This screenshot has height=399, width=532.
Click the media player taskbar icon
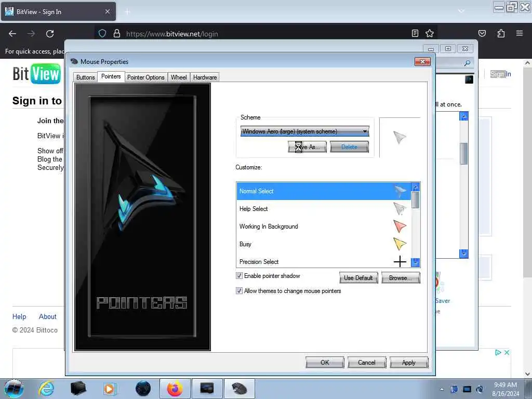pyautogui.click(x=110, y=389)
